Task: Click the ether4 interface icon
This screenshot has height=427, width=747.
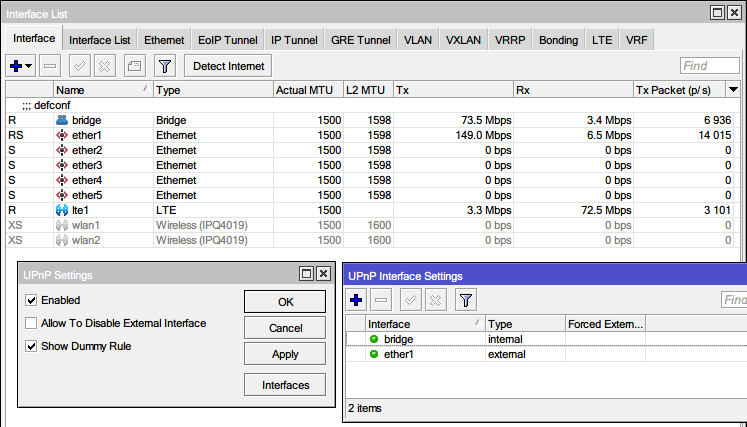Action: (x=62, y=180)
